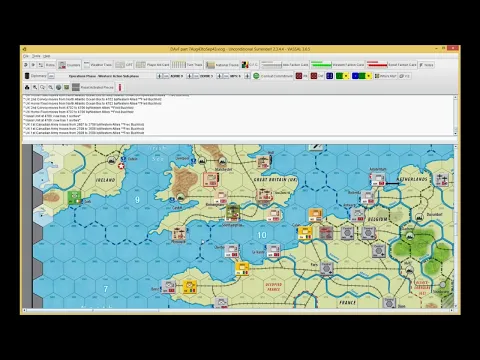This screenshot has height=360, width=480.
Task: Select the olive unit counter at Southampton
Action: tap(233, 213)
